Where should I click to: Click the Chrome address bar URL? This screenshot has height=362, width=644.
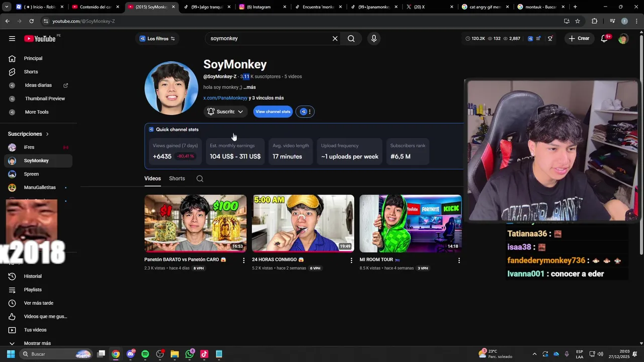point(84,21)
